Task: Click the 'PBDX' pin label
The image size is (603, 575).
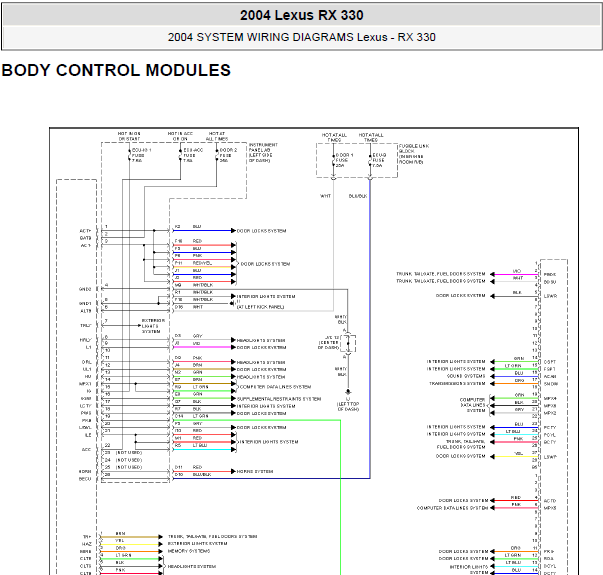Action: (x=550, y=275)
